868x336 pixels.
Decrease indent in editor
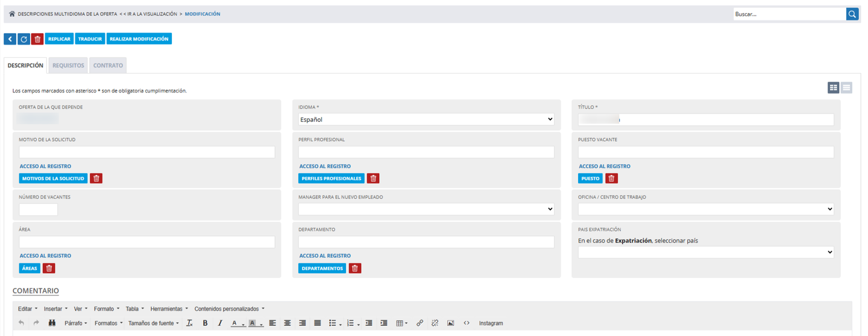[x=369, y=323]
